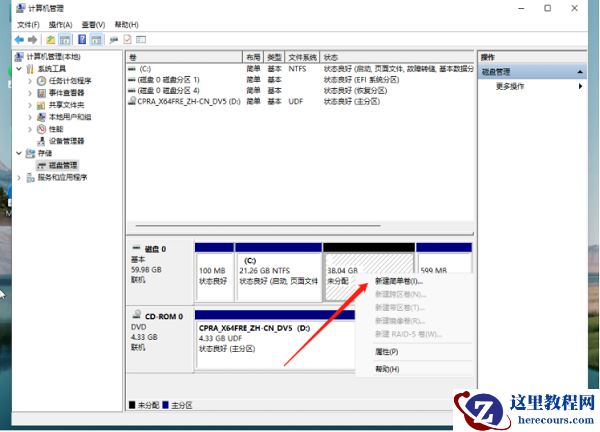This screenshot has width=600, height=432.
Task: Expand the 本地用户和组 node arrow
Action: pos(30,117)
